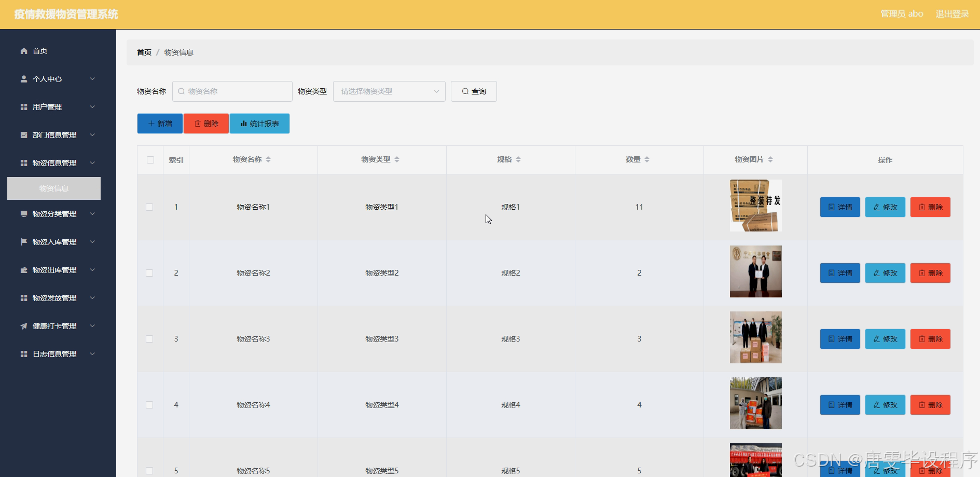Focus the 物资名称 search input field

coord(232,91)
